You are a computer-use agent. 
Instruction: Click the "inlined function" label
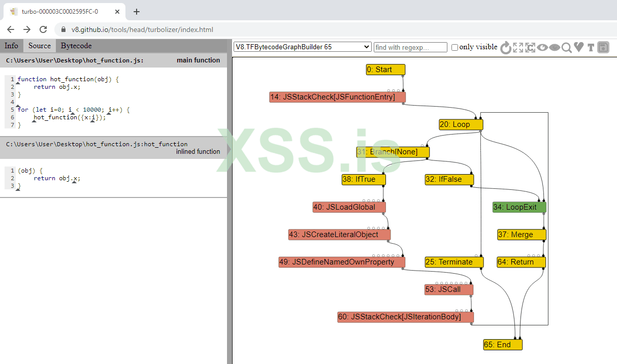click(198, 152)
